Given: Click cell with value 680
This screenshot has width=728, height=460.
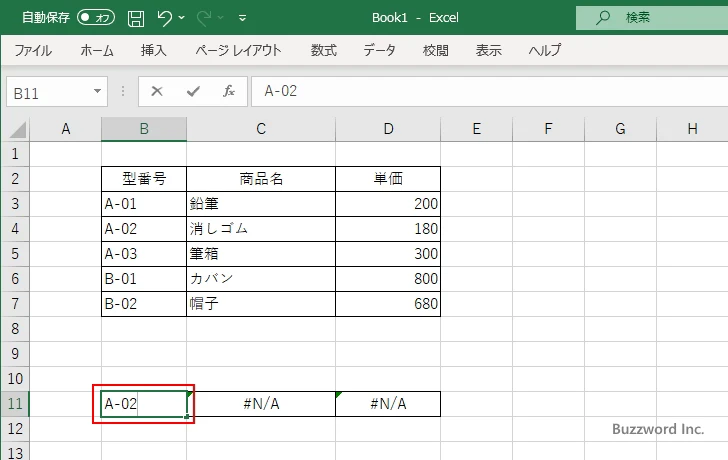Looking at the screenshot, I should point(388,304).
